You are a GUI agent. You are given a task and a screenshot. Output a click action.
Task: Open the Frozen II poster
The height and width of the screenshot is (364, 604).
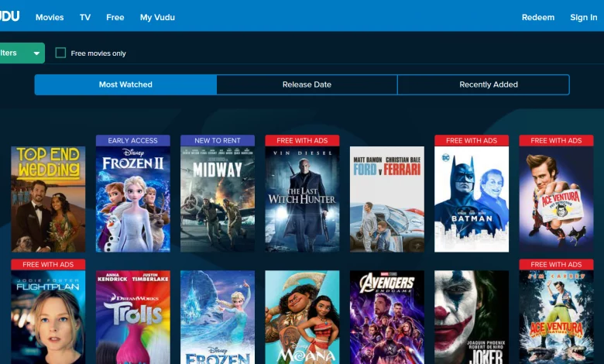[x=133, y=199]
